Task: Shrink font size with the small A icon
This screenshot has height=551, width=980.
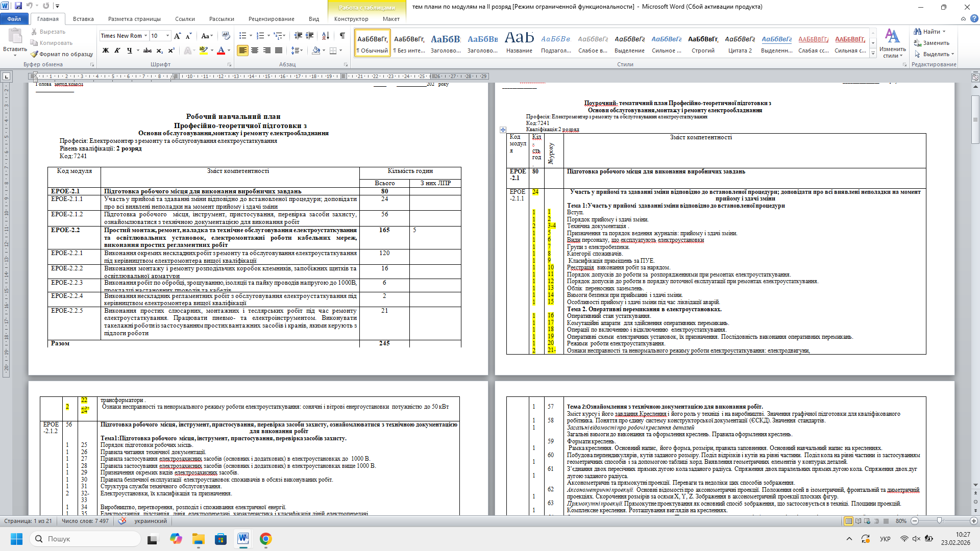Action: [x=188, y=36]
